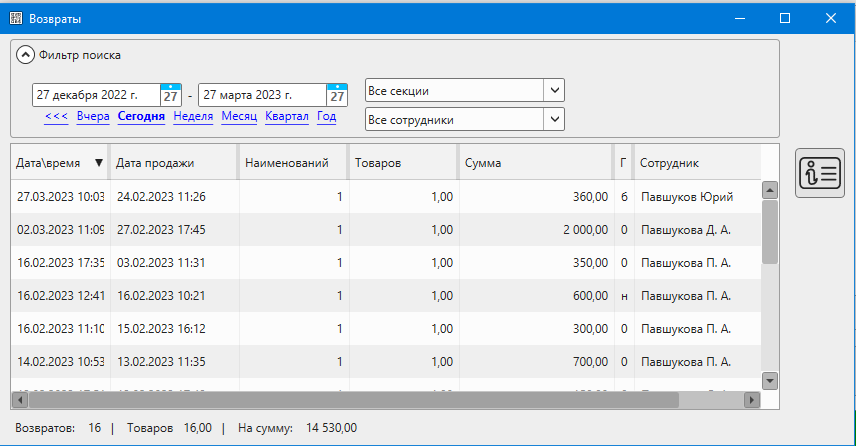Open calendar picker for the start date
The image size is (856, 446).
(171, 95)
